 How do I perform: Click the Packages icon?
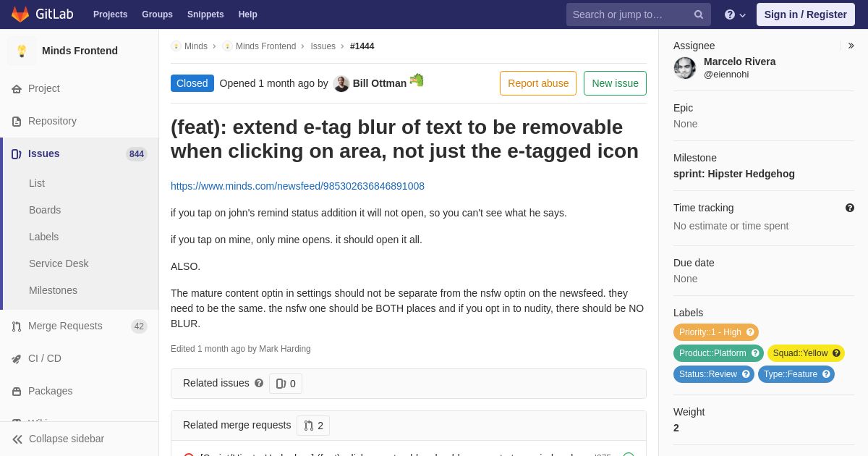coord(17,392)
